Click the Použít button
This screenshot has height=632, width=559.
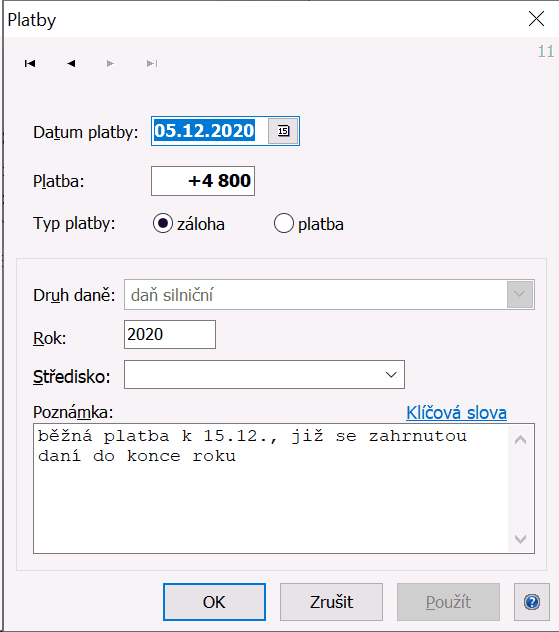[448, 602]
